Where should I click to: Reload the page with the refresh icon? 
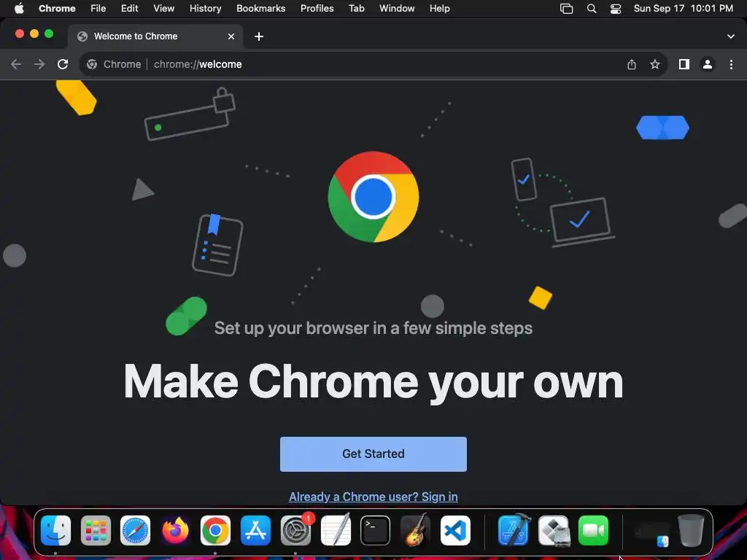tap(63, 64)
